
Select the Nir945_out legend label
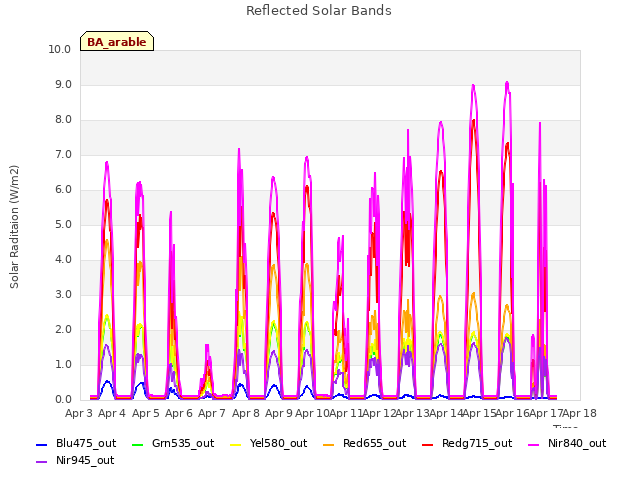tap(85, 461)
